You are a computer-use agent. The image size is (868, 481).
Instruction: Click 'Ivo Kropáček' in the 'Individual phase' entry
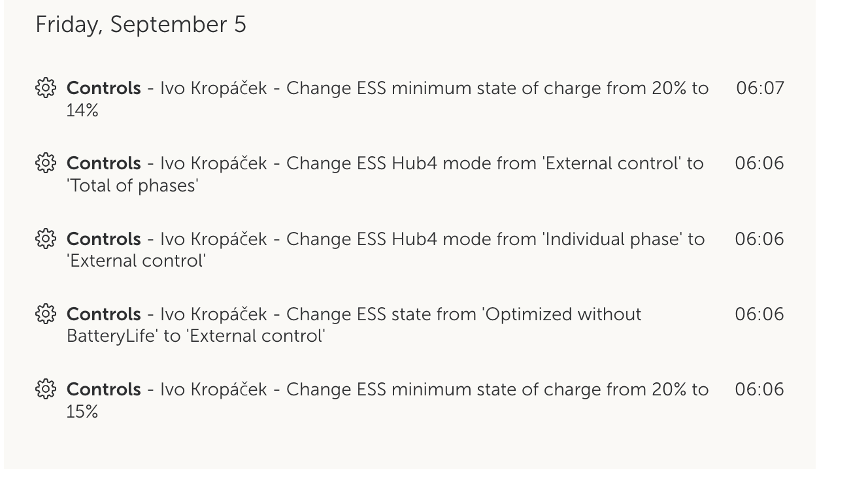[213, 239]
